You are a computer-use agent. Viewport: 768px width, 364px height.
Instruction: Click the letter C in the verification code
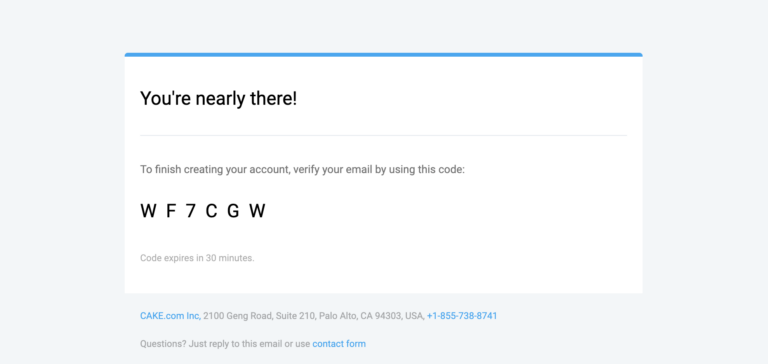tap(211, 211)
